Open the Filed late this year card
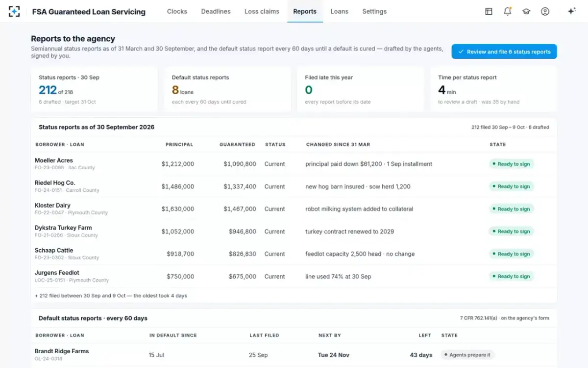 [x=360, y=90]
